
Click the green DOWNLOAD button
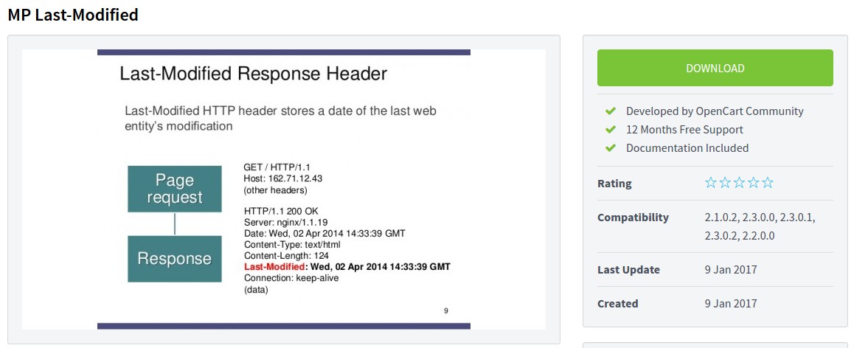(715, 68)
